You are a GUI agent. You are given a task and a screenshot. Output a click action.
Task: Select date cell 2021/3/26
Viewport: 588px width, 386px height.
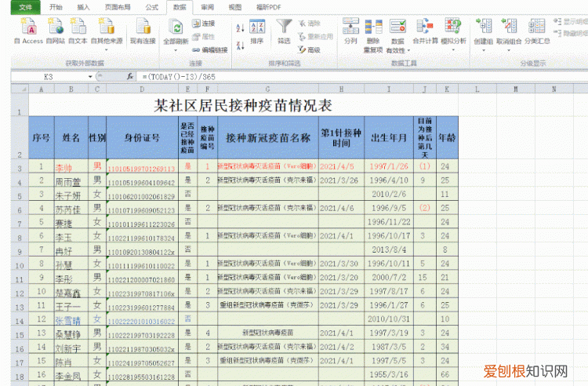(341, 180)
